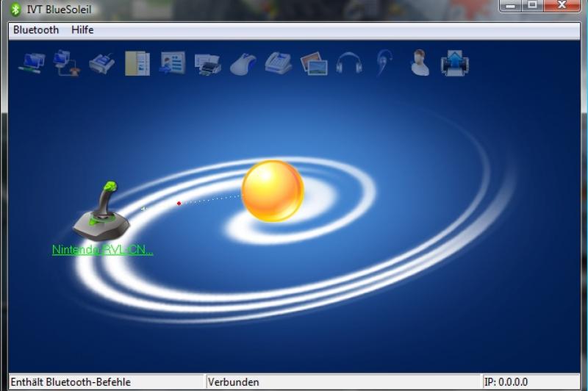Image resolution: width=588 pixels, height=391 pixels.
Task: Select the Fax machine service icon
Action: click(279, 63)
